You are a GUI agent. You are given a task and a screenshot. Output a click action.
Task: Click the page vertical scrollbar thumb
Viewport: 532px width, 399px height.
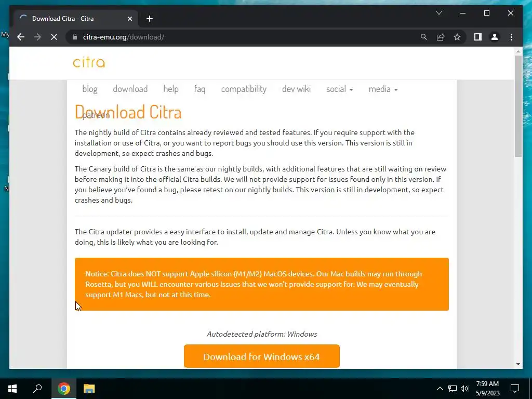(518, 106)
